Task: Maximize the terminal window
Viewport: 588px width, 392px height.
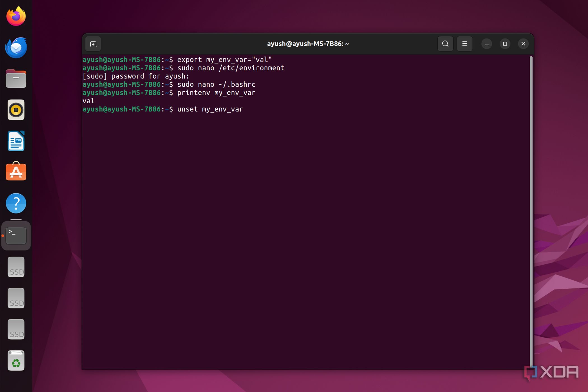Action: click(x=505, y=44)
